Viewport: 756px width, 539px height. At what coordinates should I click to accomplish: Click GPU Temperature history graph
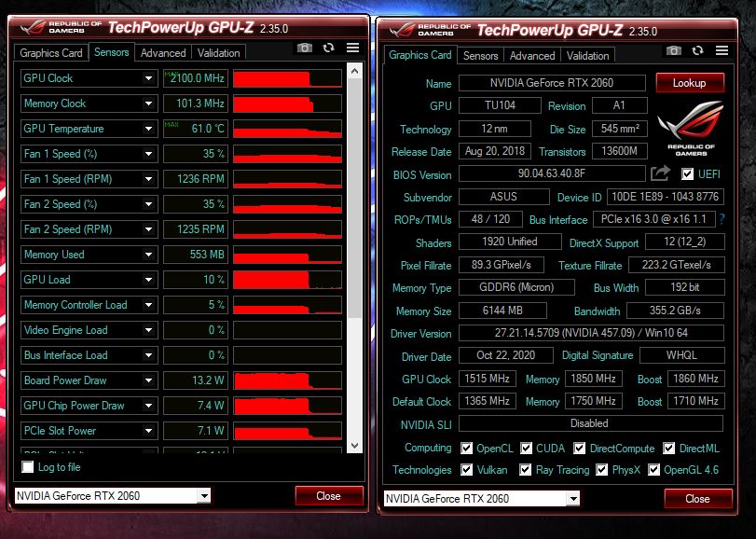pyautogui.click(x=287, y=129)
